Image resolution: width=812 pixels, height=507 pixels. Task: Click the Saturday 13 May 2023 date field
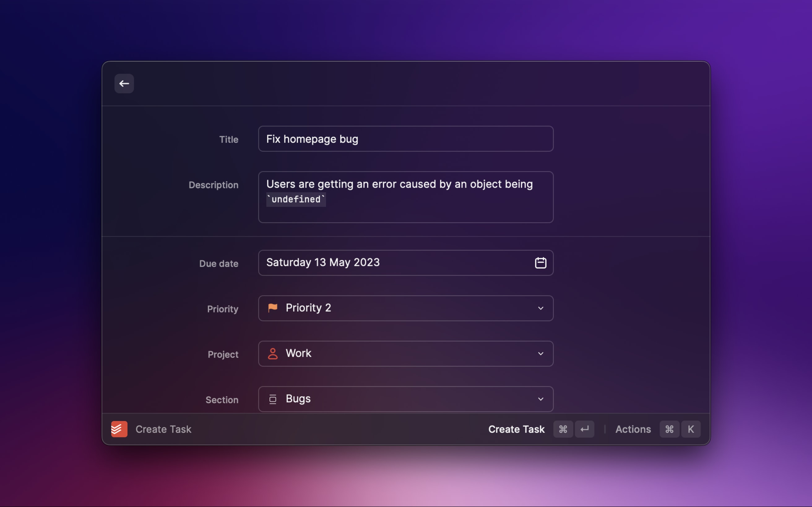pos(406,262)
